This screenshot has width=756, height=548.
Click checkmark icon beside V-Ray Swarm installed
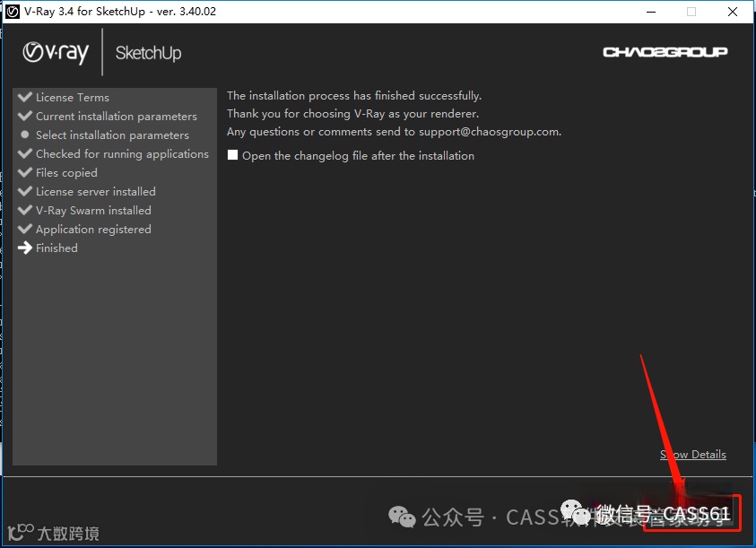[x=24, y=209]
